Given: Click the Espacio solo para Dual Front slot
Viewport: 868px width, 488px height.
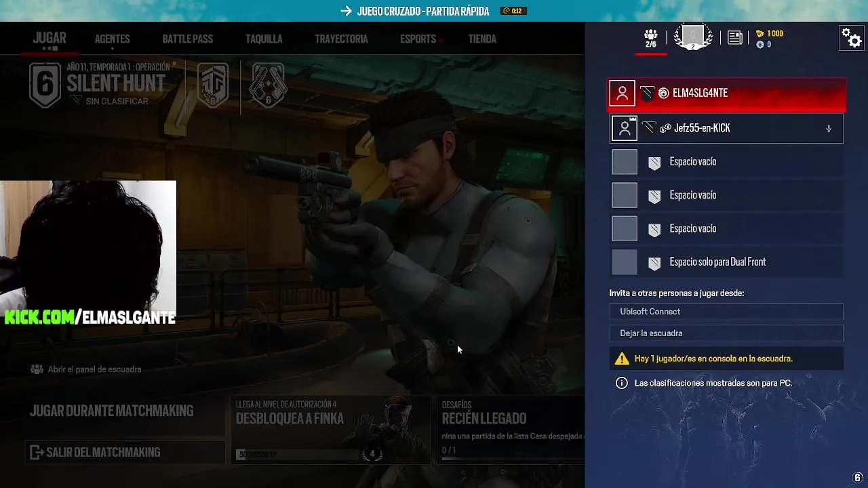Looking at the screenshot, I should coord(726,262).
